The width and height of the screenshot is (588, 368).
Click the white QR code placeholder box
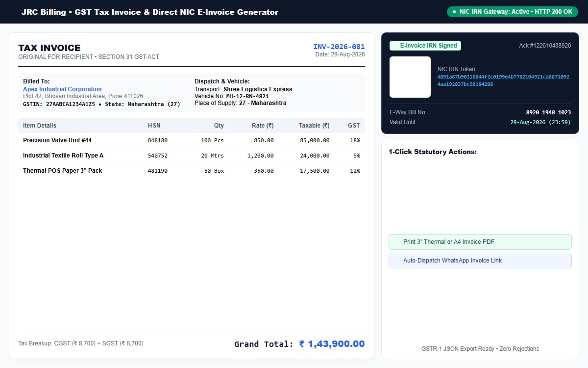[410, 77]
